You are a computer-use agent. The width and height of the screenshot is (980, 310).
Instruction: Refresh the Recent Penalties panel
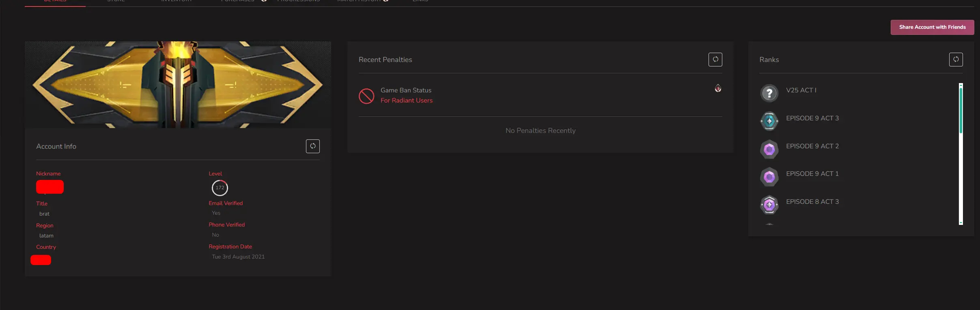tap(715, 60)
